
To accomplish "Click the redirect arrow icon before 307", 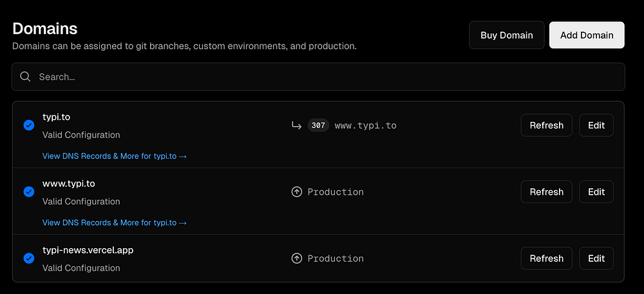I will click(296, 125).
